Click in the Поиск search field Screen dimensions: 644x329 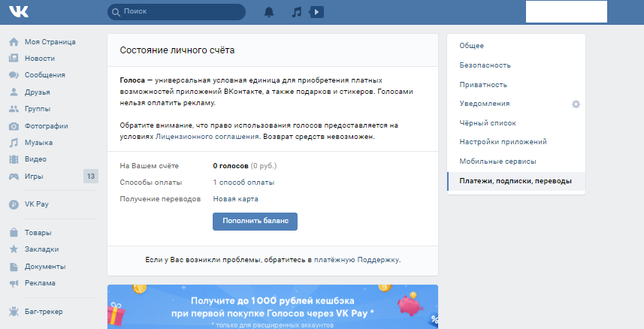[177, 12]
